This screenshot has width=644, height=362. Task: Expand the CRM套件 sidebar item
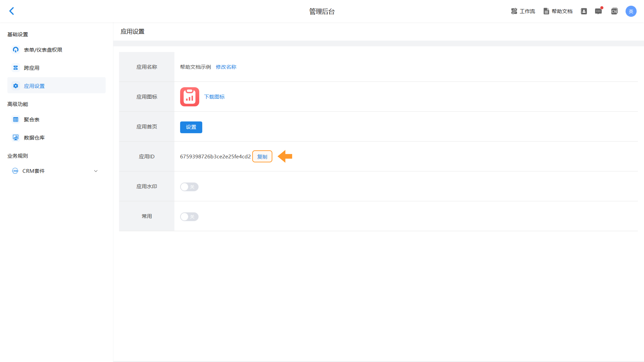(34, 171)
